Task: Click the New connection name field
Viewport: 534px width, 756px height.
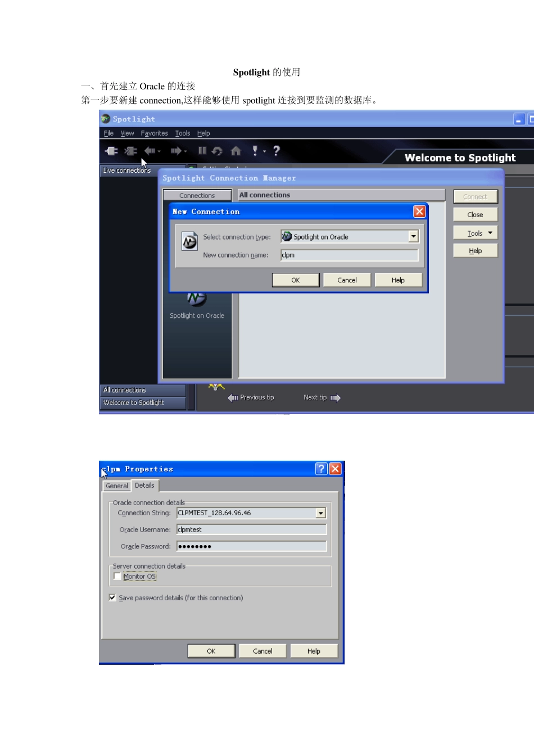Action: point(350,255)
